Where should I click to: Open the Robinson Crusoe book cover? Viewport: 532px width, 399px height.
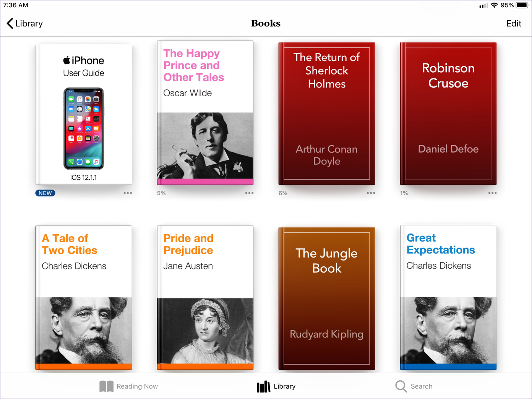[x=448, y=114]
